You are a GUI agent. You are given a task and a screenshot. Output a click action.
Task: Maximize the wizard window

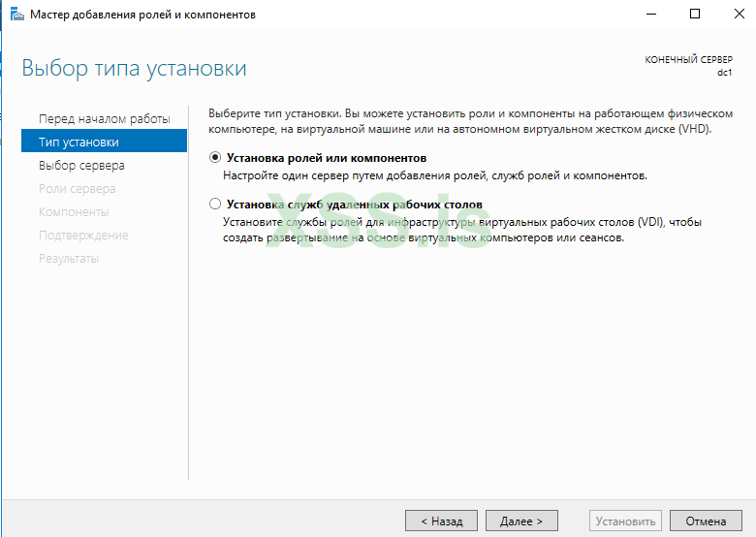click(695, 15)
